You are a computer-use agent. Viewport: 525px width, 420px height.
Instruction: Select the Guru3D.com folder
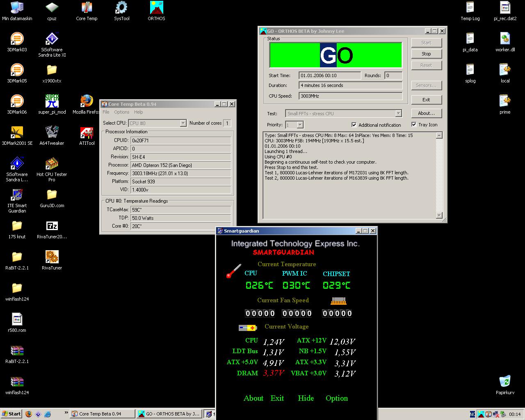[52, 198]
